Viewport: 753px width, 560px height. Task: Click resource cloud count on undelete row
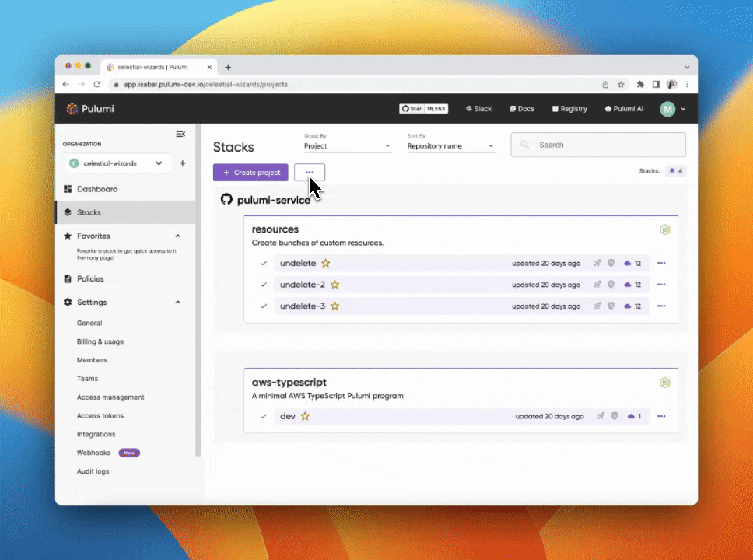[x=632, y=263]
